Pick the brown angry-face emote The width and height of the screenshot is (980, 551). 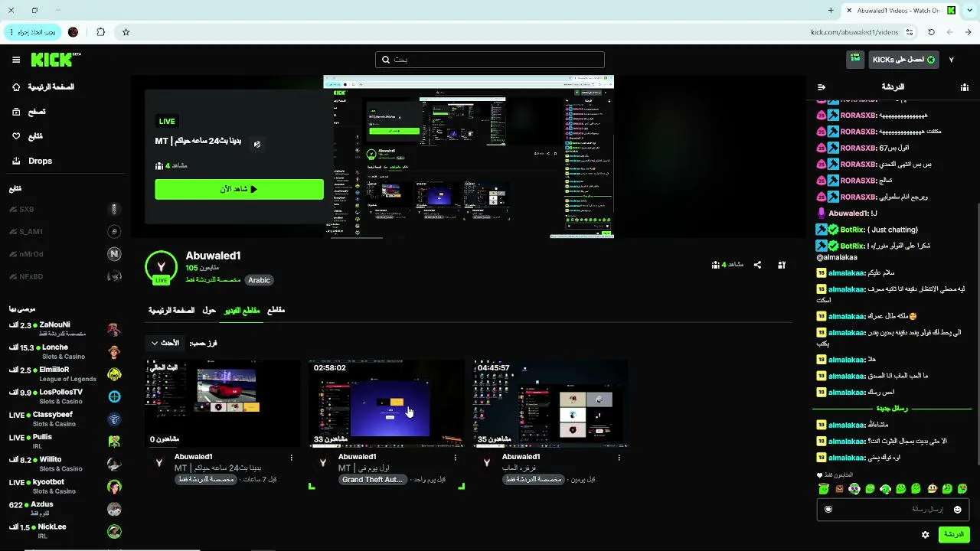click(x=839, y=488)
